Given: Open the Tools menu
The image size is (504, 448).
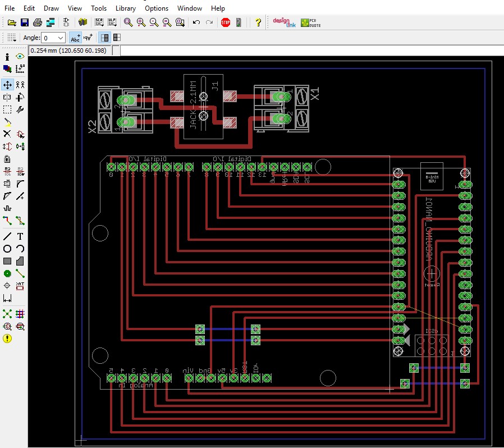Looking at the screenshot, I should [99, 8].
